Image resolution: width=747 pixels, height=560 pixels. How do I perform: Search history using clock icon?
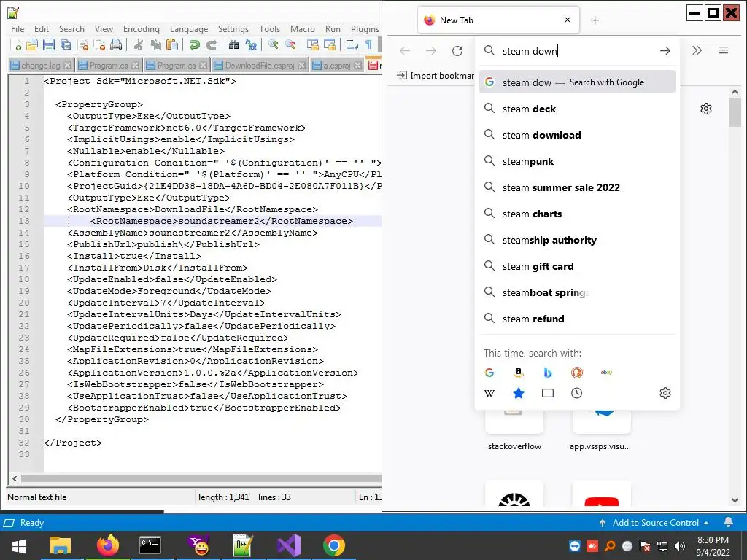[577, 393]
